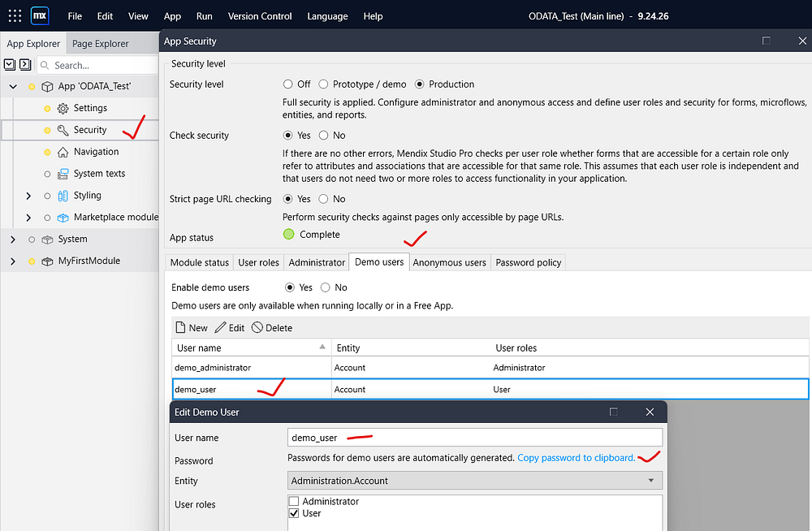
Task: Open the Entity dropdown Administration.Account
Action: pyautogui.click(x=475, y=481)
